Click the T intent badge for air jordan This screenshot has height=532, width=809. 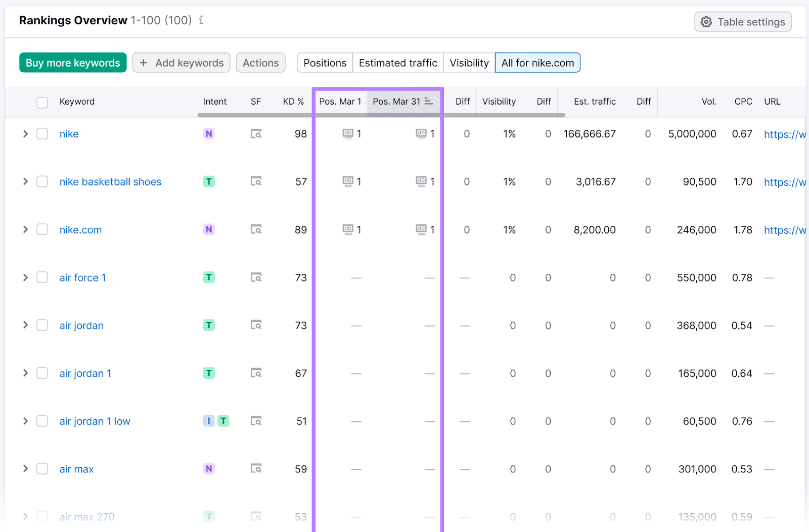pos(209,325)
